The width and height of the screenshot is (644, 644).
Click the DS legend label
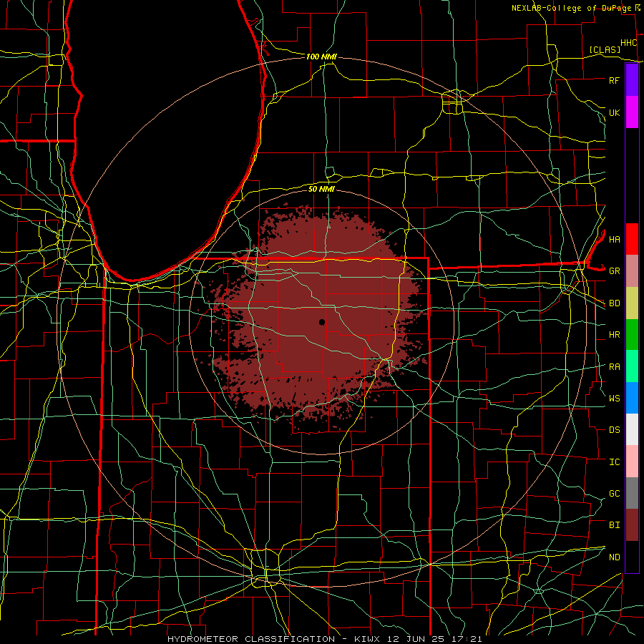[614, 430]
